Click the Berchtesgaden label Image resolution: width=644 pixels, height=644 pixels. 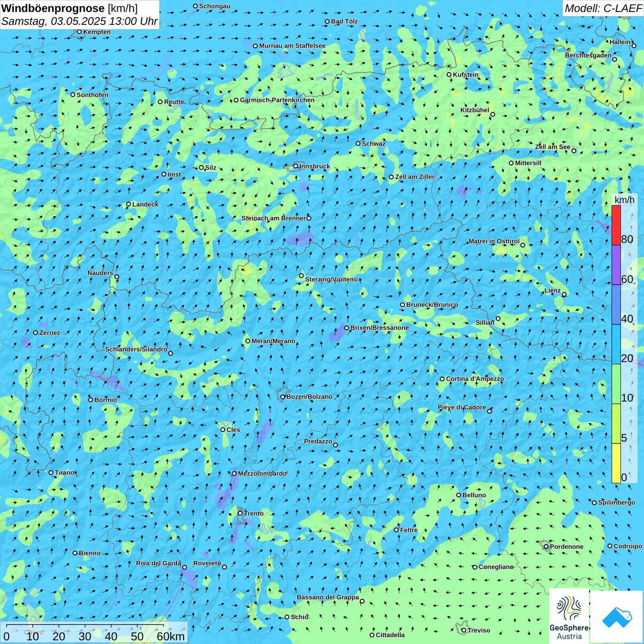click(588, 55)
